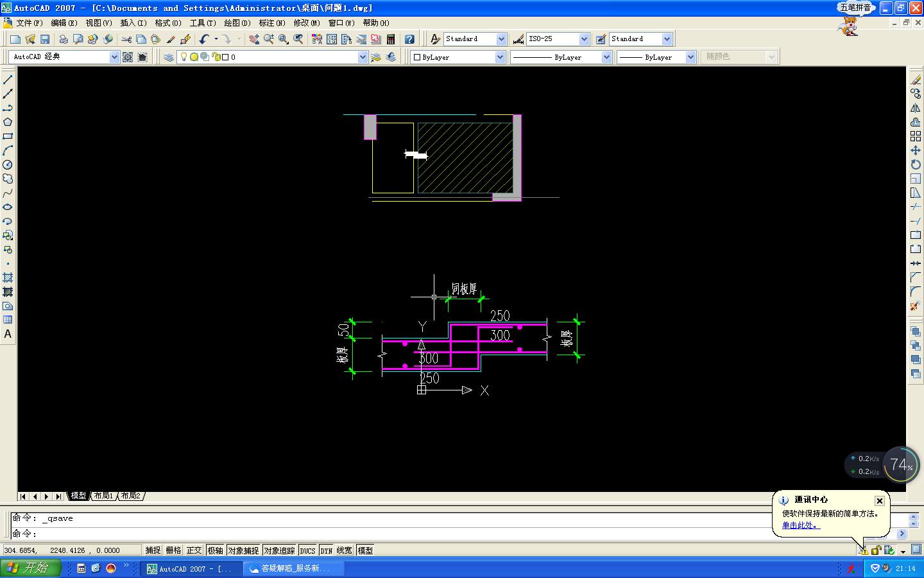Viewport: 924px width, 578px height.
Task: Select the Line tool in draw toolbar
Action: 8,80
